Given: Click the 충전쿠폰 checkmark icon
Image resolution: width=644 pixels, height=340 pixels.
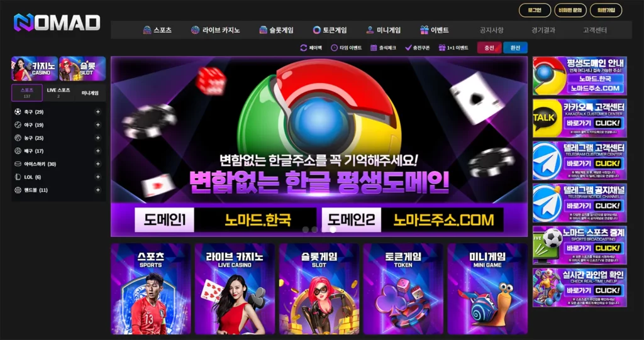Looking at the screenshot, I should click(x=408, y=48).
